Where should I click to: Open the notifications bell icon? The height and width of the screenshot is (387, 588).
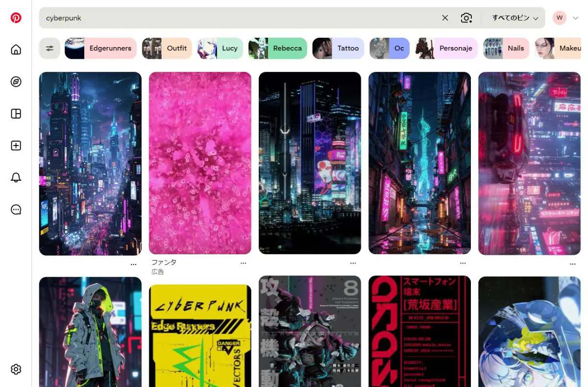pyautogui.click(x=16, y=177)
